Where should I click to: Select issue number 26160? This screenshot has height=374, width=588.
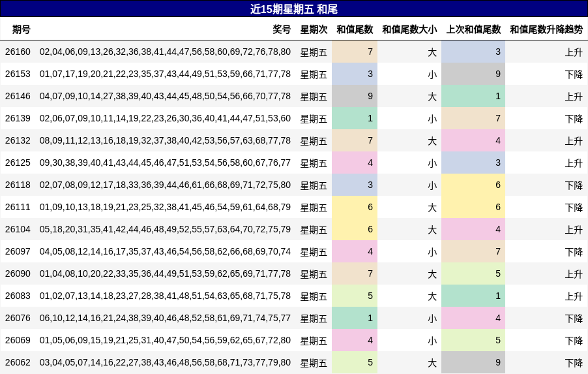click(18, 52)
